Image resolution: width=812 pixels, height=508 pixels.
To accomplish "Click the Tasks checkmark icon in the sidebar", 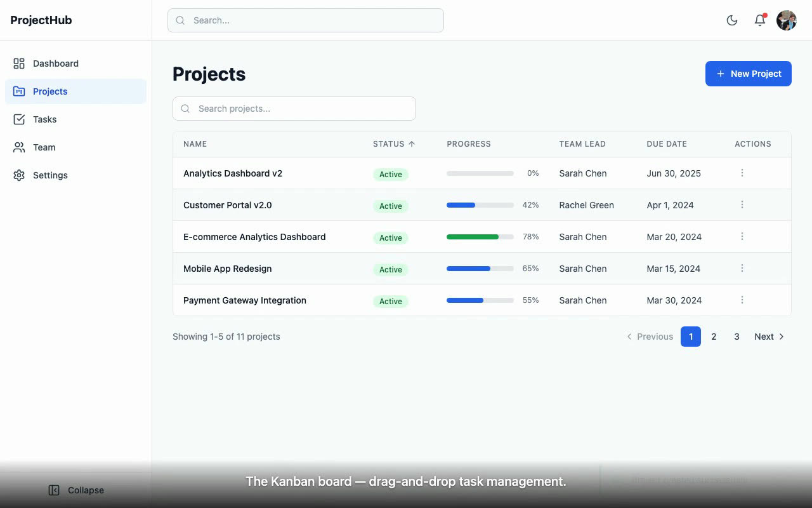I will (19, 119).
